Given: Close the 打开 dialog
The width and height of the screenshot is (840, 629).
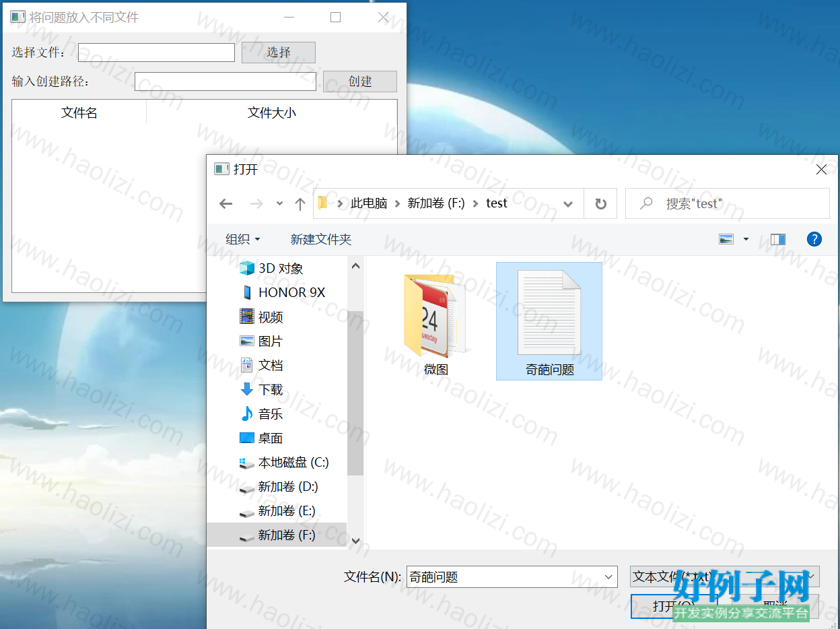Looking at the screenshot, I should coord(821,170).
